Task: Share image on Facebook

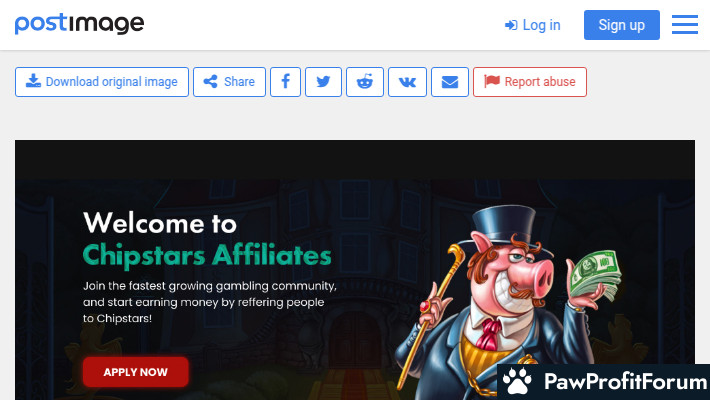Action: [x=285, y=82]
